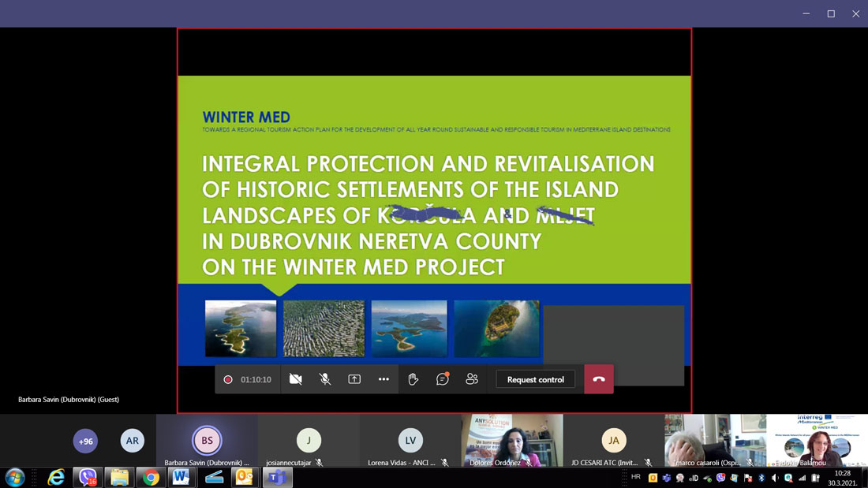The width and height of the screenshot is (868, 488).
Task: Open Viber from the taskbar
Action: click(x=88, y=477)
